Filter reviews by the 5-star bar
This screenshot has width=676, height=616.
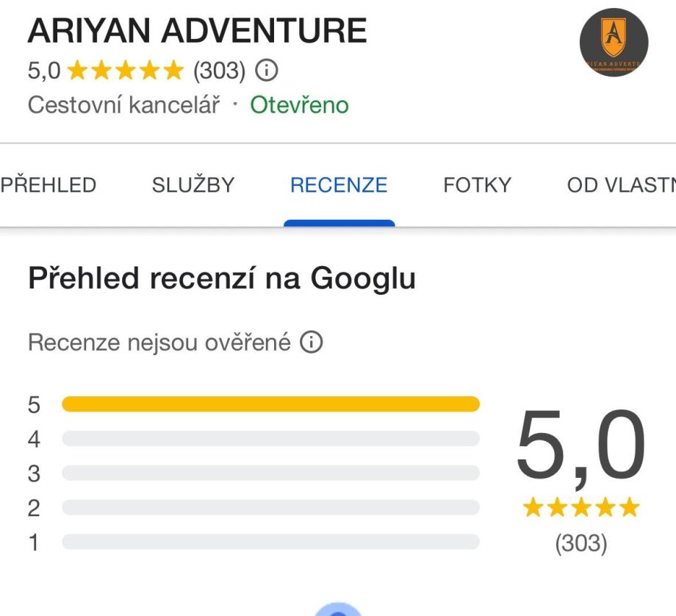click(x=270, y=404)
